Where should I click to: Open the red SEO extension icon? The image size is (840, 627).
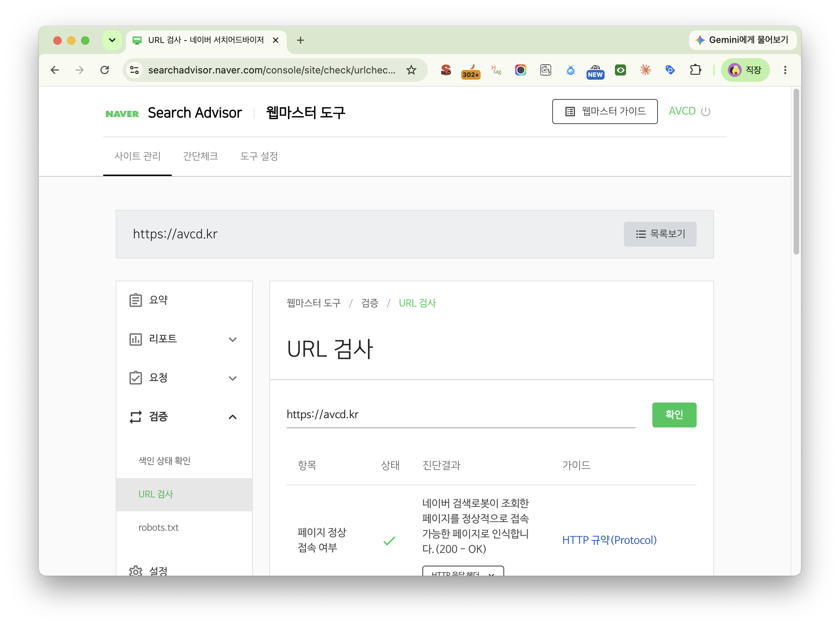tap(445, 70)
